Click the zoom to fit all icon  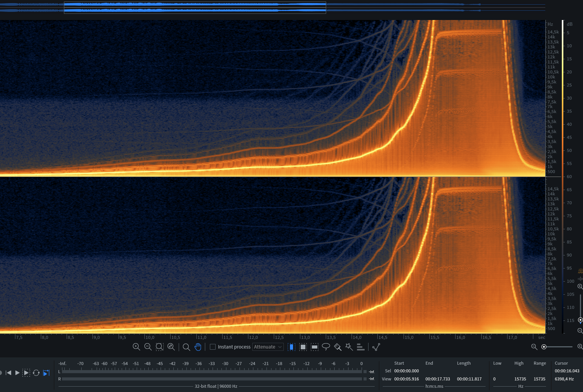pos(171,347)
